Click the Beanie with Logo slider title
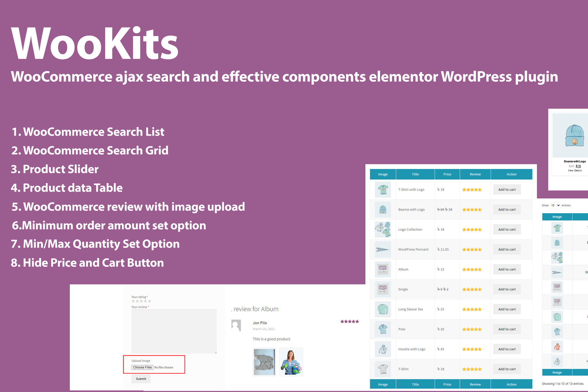 [575, 162]
